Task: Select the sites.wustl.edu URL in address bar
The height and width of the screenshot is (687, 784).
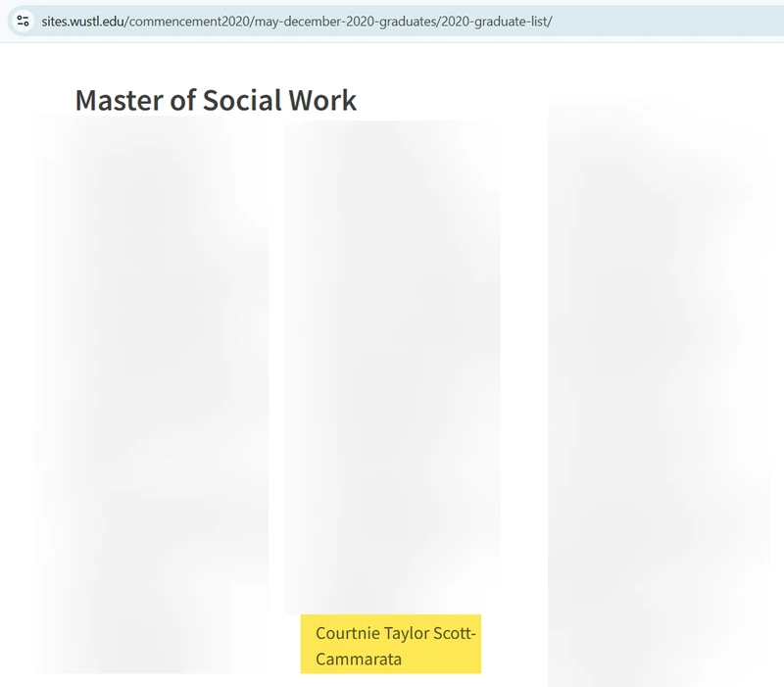Action: [297, 22]
